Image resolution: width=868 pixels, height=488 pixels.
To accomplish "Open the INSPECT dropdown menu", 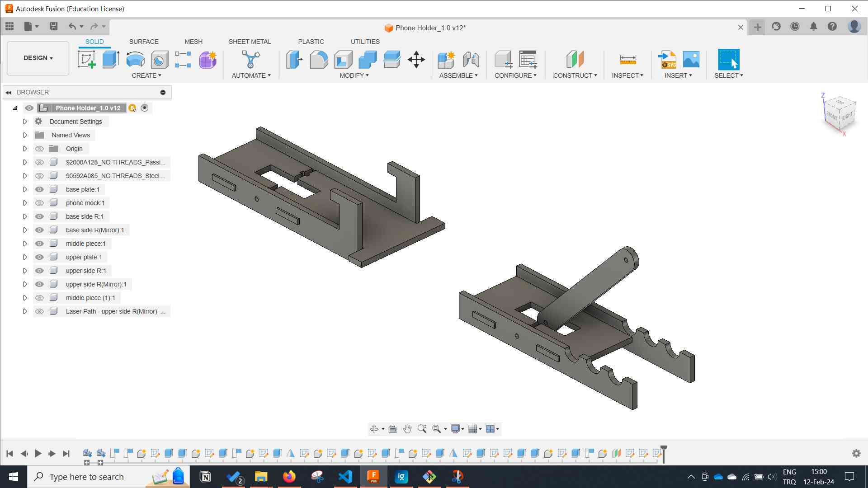I will [627, 75].
